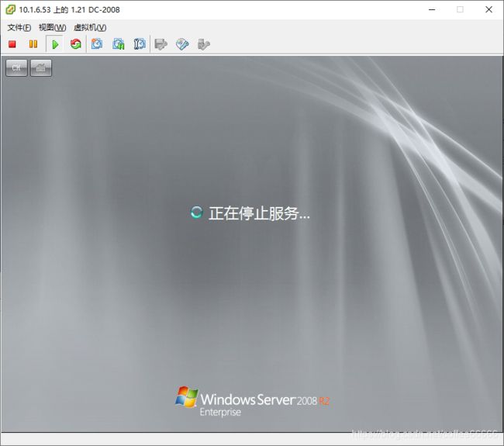Take a snapshot of the virtual machine
Viewport: 504px width, 446px height.
pyautogui.click(x=97, y=44)
